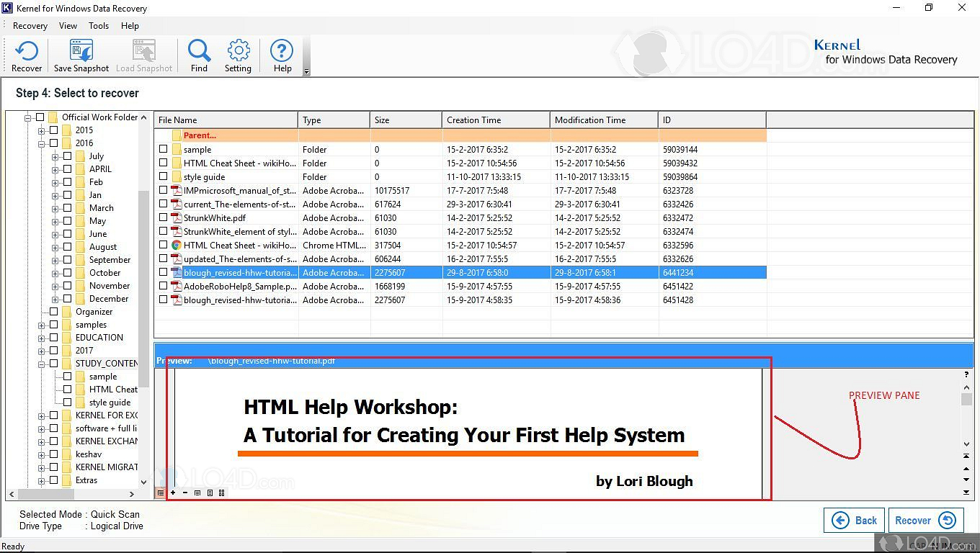
Task: Enable the checkbox for StrunkWhite.pdf
Action: point(164,217)
